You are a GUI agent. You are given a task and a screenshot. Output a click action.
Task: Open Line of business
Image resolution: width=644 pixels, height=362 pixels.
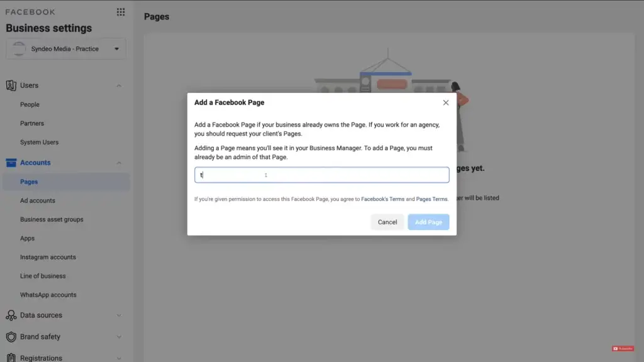[43, 276]
